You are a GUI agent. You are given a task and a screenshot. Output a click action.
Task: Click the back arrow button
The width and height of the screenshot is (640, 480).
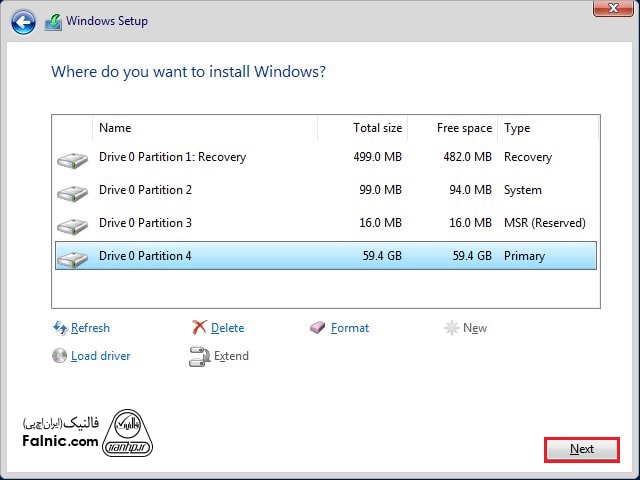tap(24, 21)
